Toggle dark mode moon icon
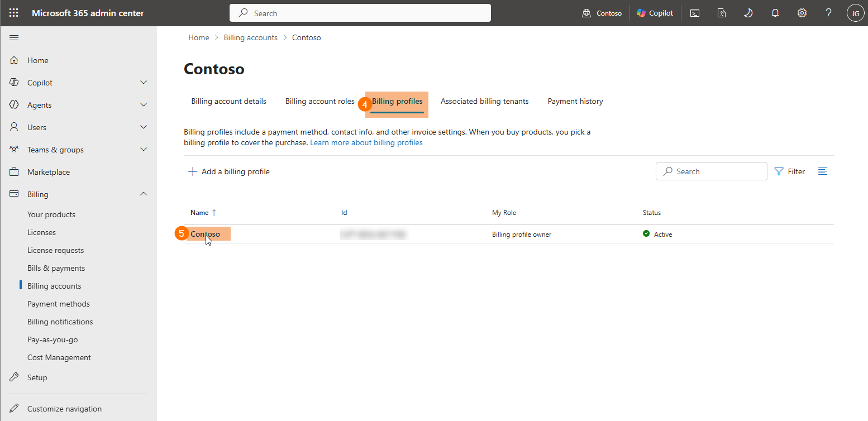This screenshot has height=421, width=868. [x=748, y=13]
